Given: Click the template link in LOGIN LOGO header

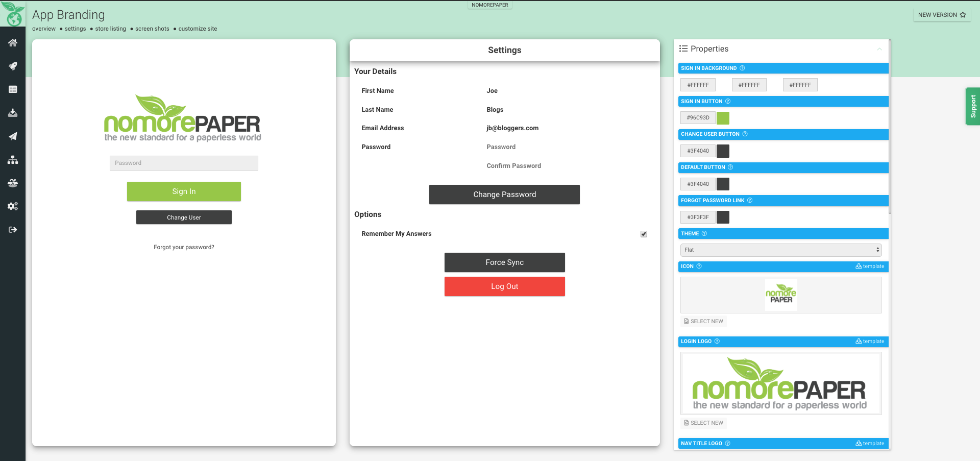Looking at the screenshot, I should (870, 341).
